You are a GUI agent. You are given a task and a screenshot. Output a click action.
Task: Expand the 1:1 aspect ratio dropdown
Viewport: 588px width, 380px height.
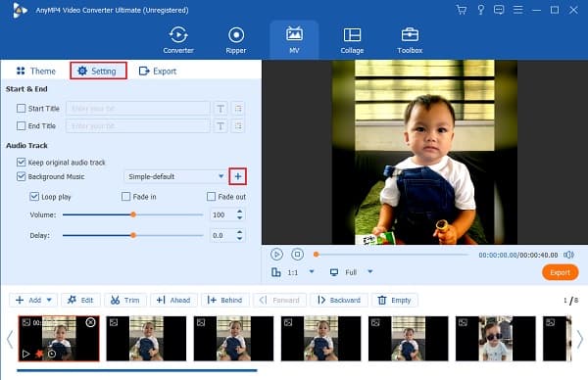(x=312, y=271)
